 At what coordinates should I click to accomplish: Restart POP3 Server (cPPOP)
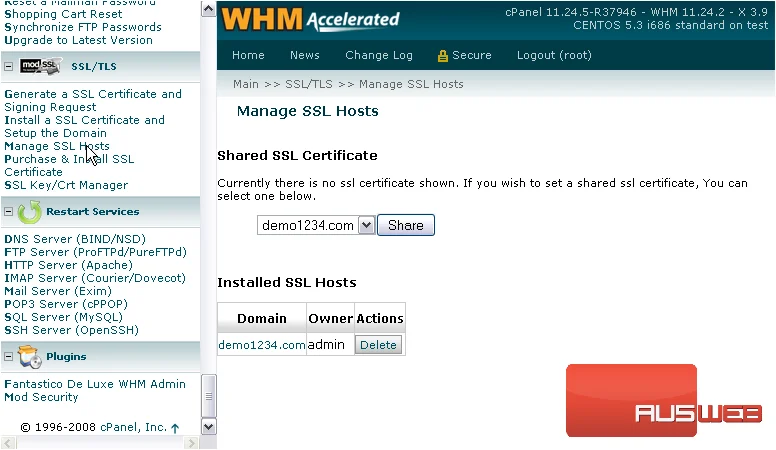click(66, 304)
